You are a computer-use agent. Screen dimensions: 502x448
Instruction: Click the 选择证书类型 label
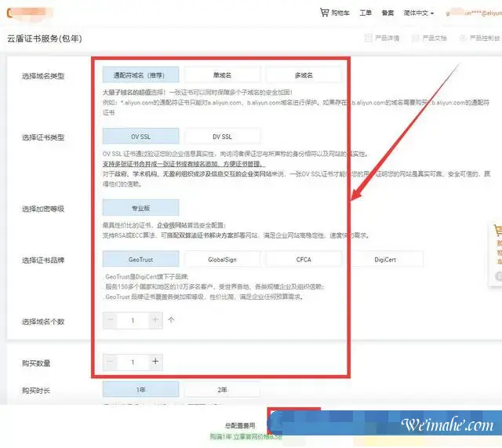[x=43, y=138]
